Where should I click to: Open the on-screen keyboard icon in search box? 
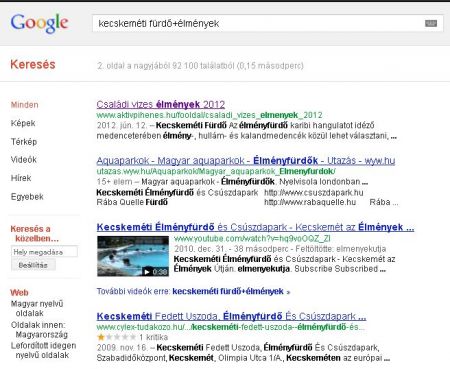pyautogui.click(x=431, y=23)
